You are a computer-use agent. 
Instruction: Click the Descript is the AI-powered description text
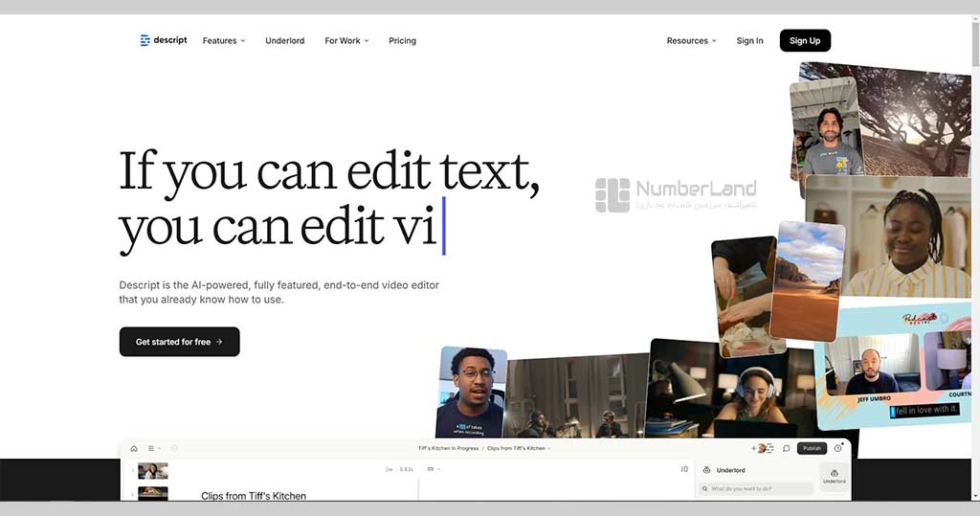pyautogui.click(x=278, y=292)
